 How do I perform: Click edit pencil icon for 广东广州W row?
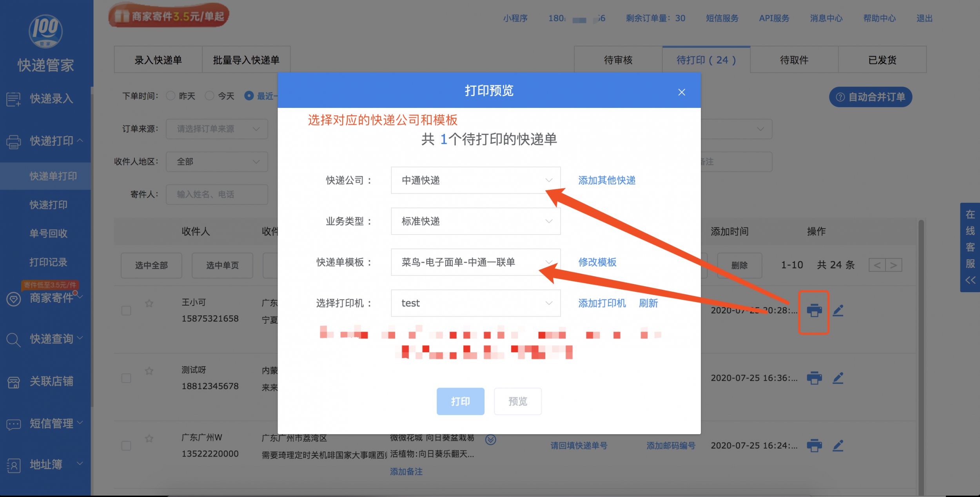[x=838, y=445]
